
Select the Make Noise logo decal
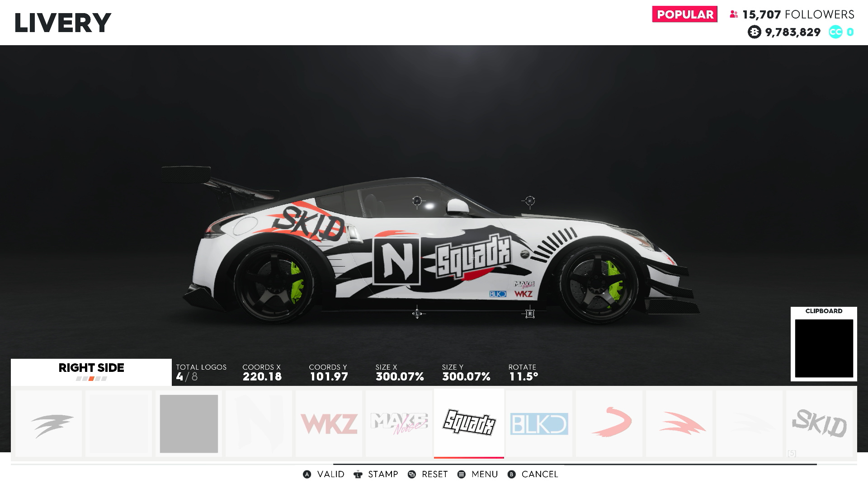399,424
